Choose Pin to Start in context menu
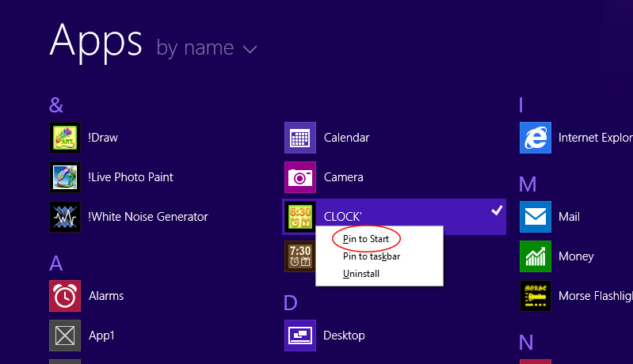 pyautogui.click(x=366, y=239)
